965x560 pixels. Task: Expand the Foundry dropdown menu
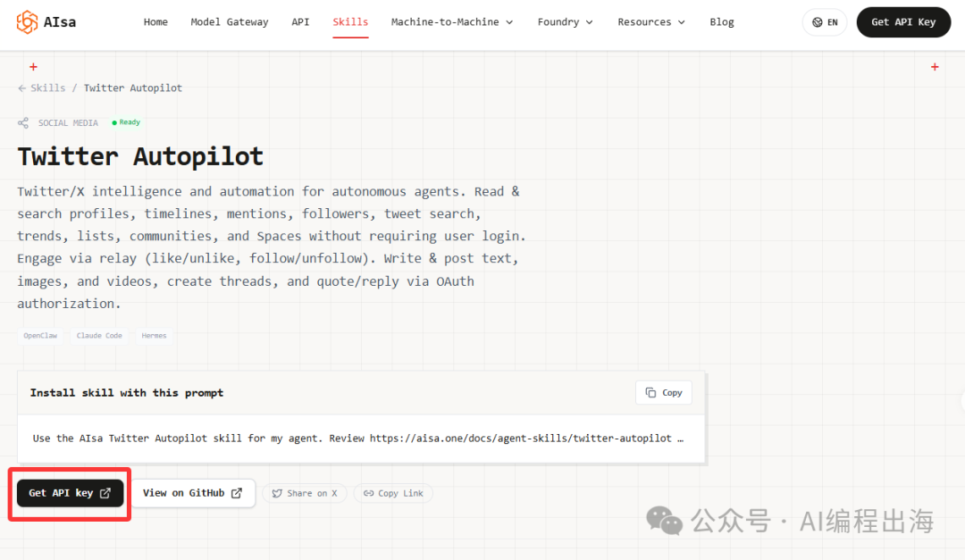point(565,22)
